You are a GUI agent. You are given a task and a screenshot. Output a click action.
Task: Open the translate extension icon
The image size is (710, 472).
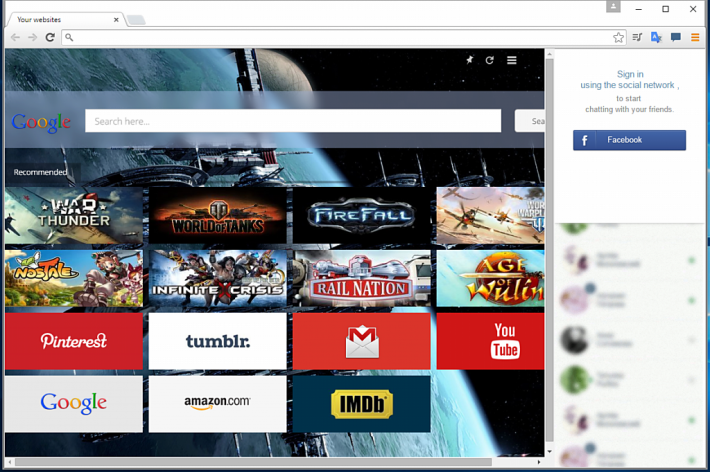(x=656, y=37)
